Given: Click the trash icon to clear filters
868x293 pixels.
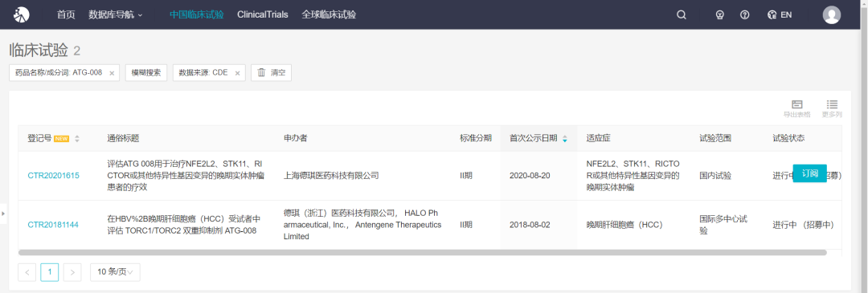Looking at the screenshot, I should (262, 72).
